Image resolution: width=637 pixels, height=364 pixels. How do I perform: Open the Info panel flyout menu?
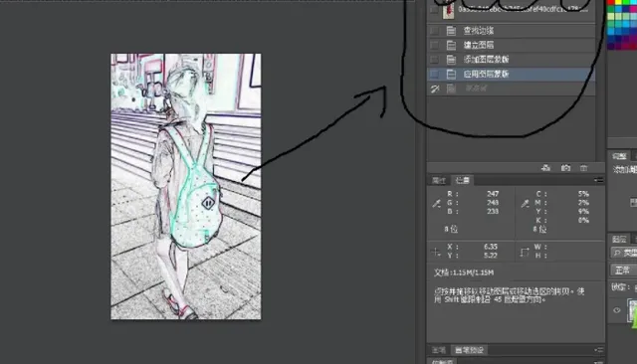599,180
